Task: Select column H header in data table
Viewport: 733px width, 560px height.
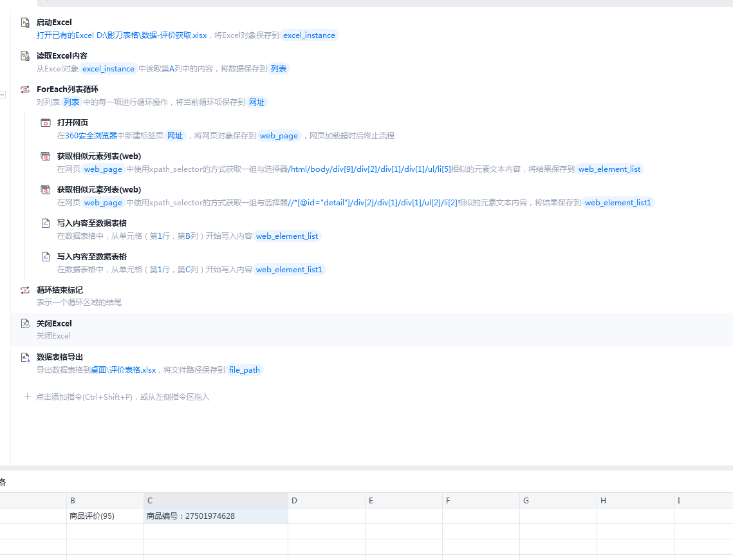Action: pyautogui.click(x=635, y=501)
